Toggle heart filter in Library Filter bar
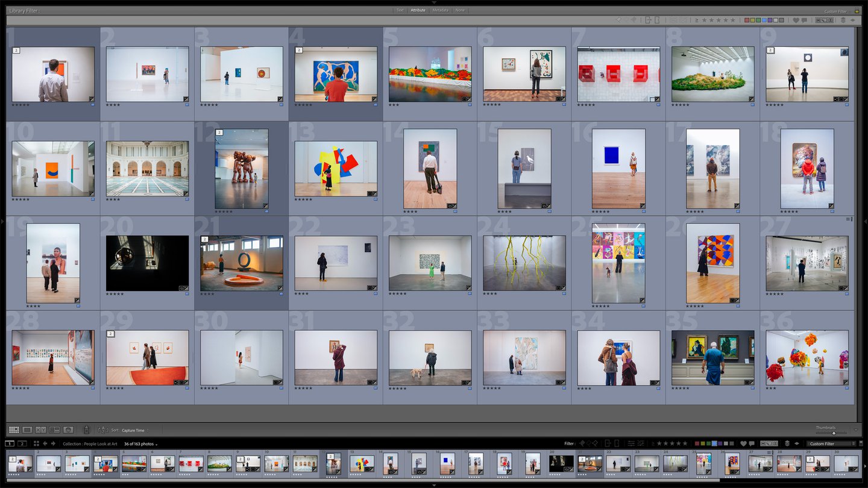Screen dimensions: 868x488 796,20
